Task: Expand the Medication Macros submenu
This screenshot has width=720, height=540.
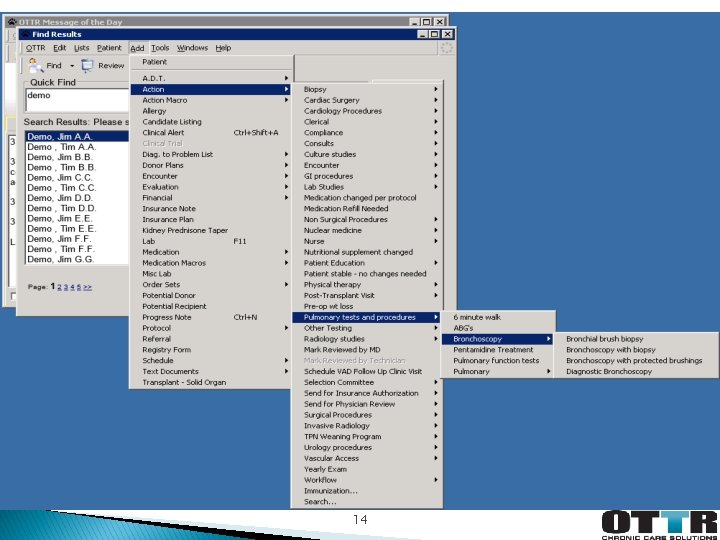Action: [211, 263]
